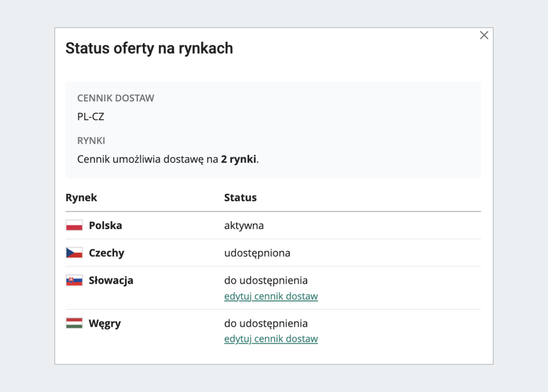Click do udostępnienia status for Słowacja

point(266,281)
